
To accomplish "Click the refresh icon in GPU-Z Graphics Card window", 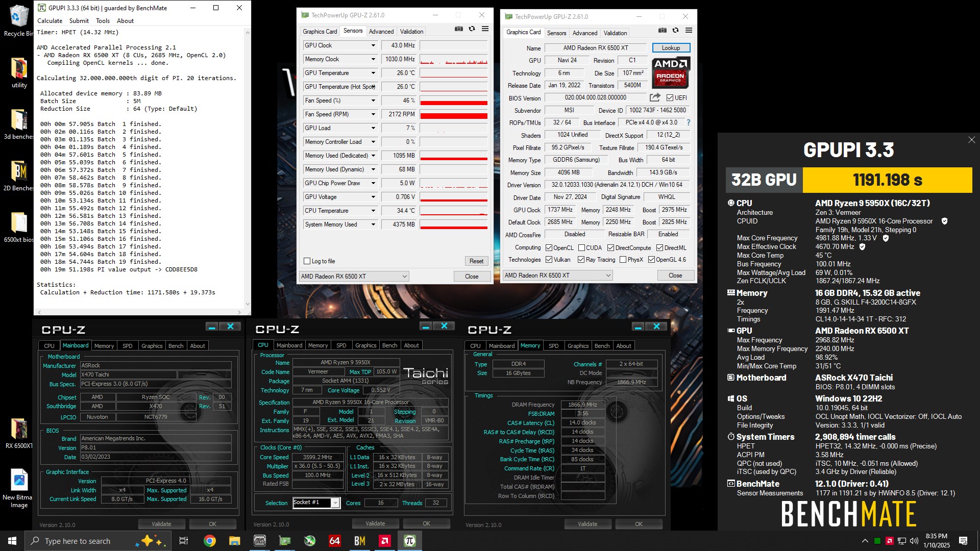I will [675, 31].
